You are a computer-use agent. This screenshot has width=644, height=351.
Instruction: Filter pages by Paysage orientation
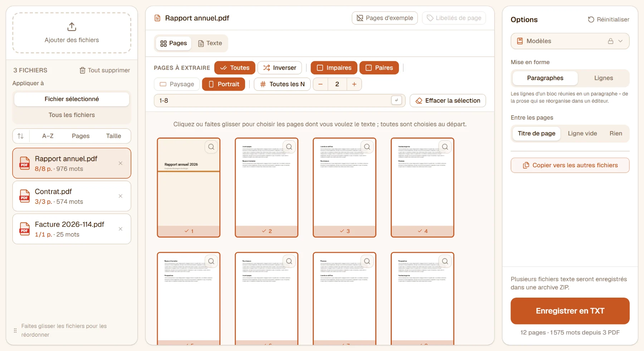click(x=177, y=84)
